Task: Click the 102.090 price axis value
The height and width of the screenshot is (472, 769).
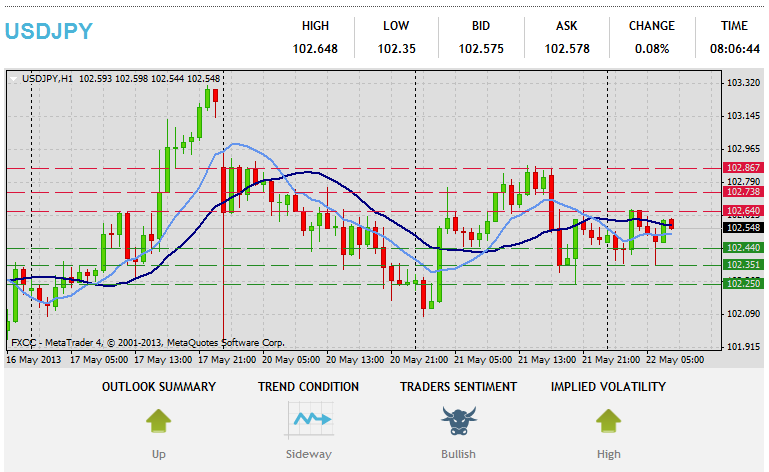Action: point(743,314)
